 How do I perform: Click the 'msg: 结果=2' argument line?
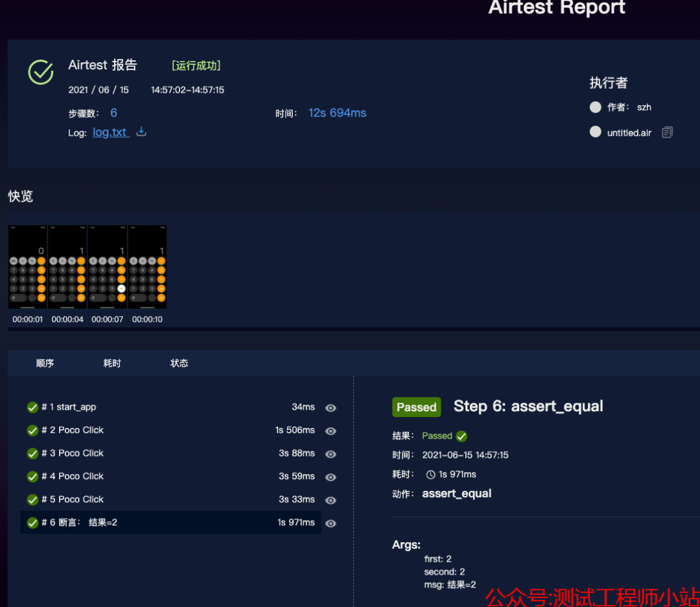[x=450, y=585]
